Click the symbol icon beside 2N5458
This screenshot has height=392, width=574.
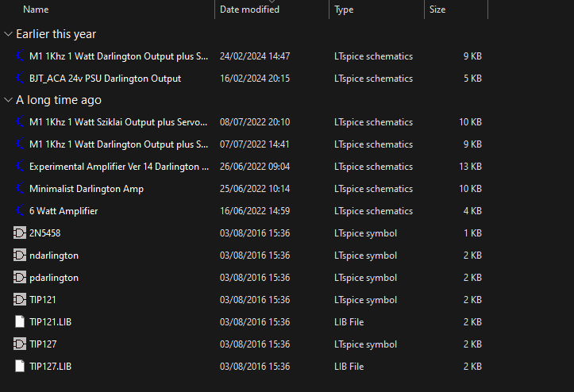pos(20,233)
